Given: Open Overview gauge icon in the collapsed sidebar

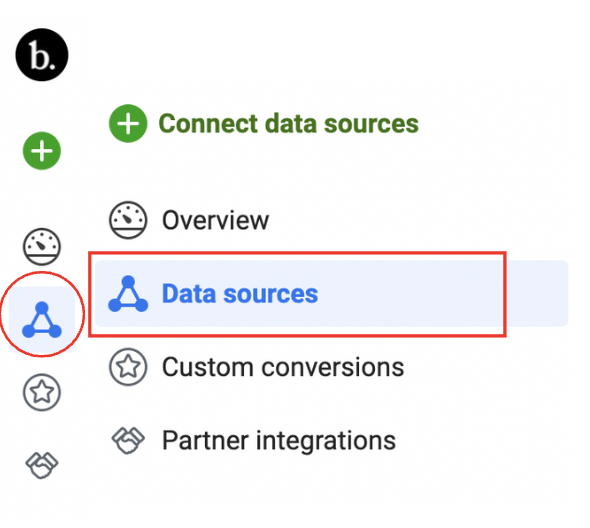Looking at the screenshot, I should (x=42, y=247).
